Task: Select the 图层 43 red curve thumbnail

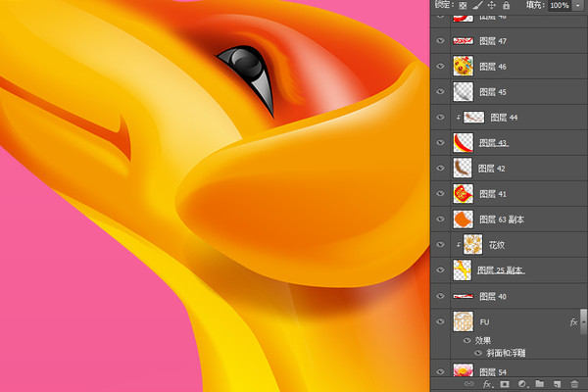Action: 463,143
